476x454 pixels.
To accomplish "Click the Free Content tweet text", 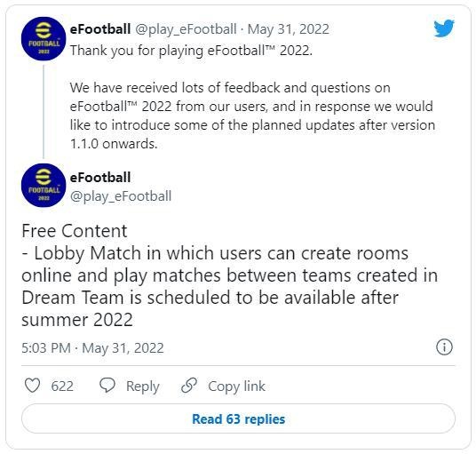I will coord(229,275).
